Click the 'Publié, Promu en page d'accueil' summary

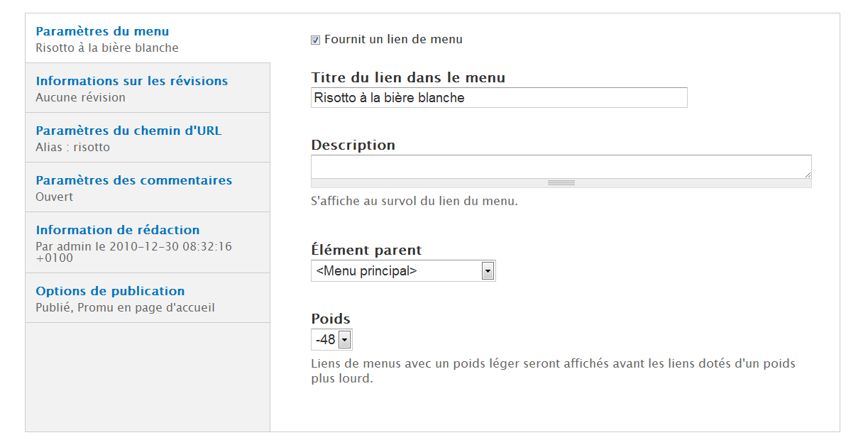[125, 308]
